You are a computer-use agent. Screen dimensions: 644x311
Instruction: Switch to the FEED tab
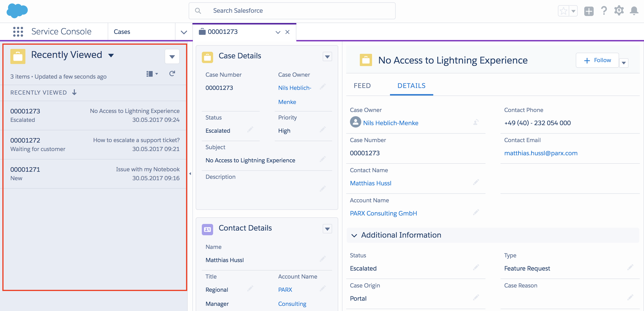(362, 86)
